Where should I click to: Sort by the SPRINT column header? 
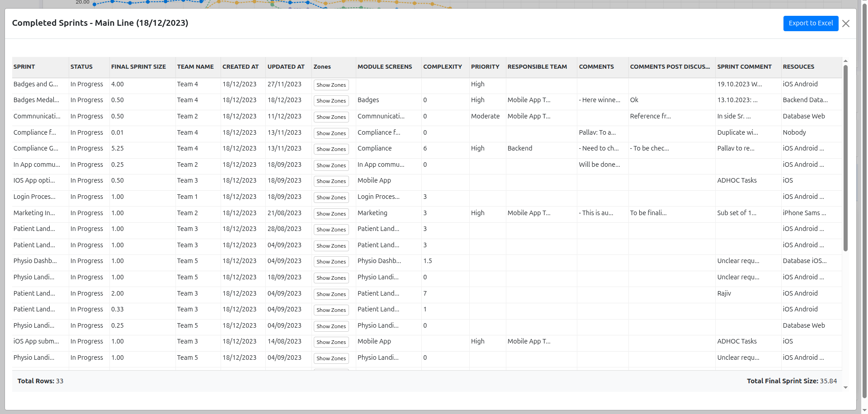pos(24,67)
